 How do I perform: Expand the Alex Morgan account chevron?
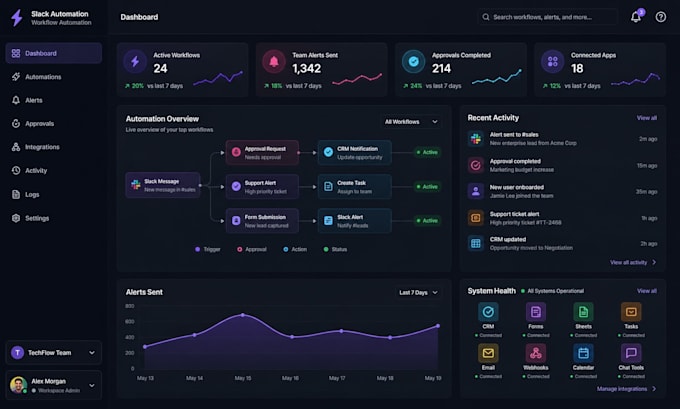coord(92,385)
